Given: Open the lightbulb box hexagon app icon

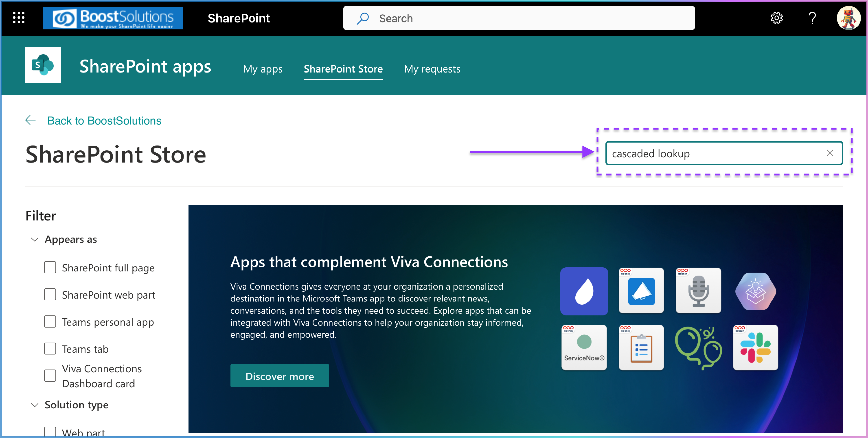Looking at the screenshot, I should (x=756, y=291).
